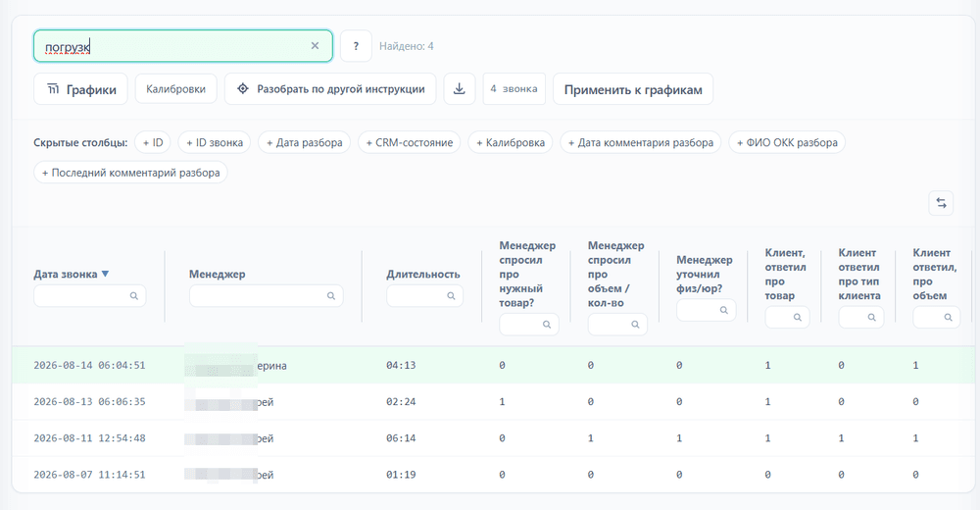Click filter under Менеджер спросил про нужный товар
The width and height of the screenshot is (980, 510).
pyautogui.click(x=529, y=325)
